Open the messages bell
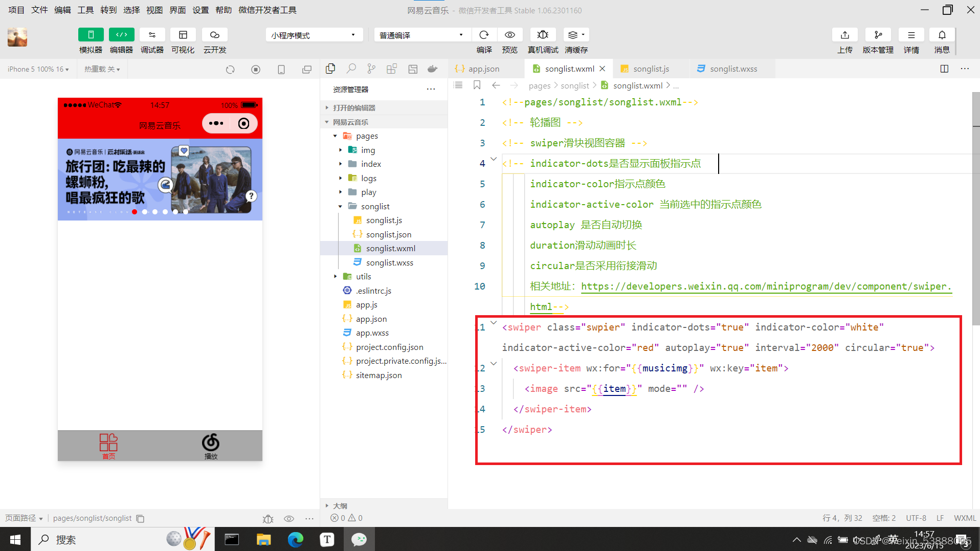 [942, 35]
